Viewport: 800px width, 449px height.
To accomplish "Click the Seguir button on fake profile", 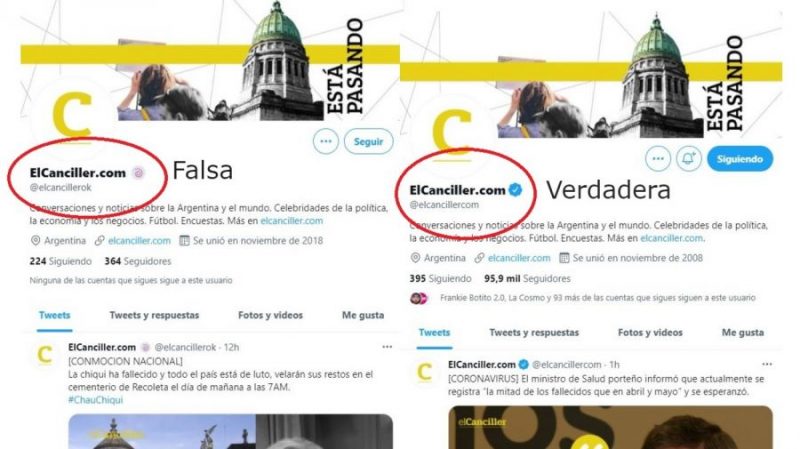I will click(368, 141).
